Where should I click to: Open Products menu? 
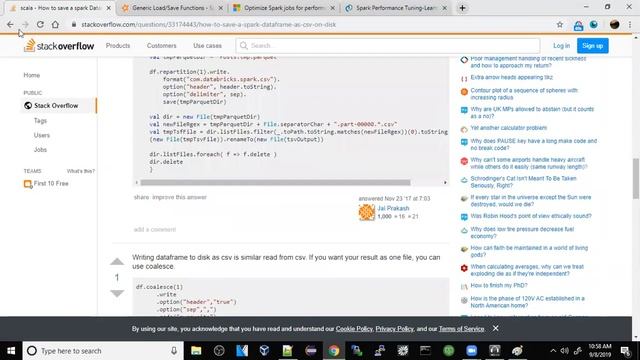(x=118, y=46)
